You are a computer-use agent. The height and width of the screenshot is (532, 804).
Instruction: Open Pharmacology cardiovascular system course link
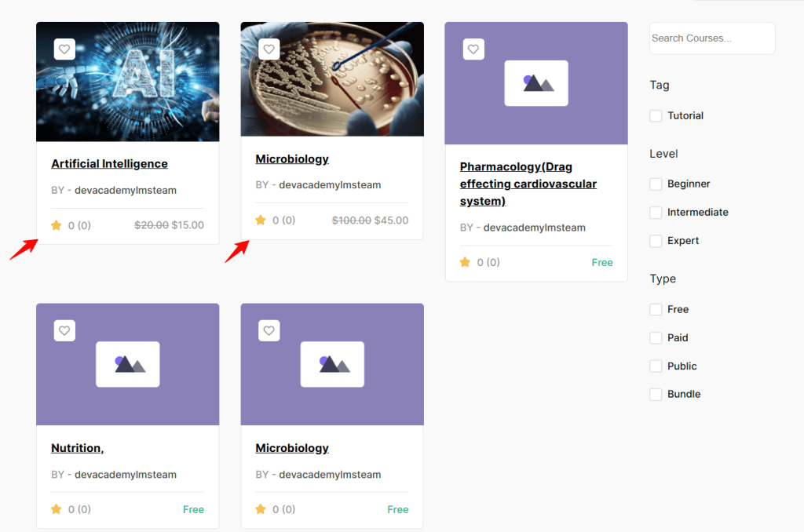pos(528,184)
